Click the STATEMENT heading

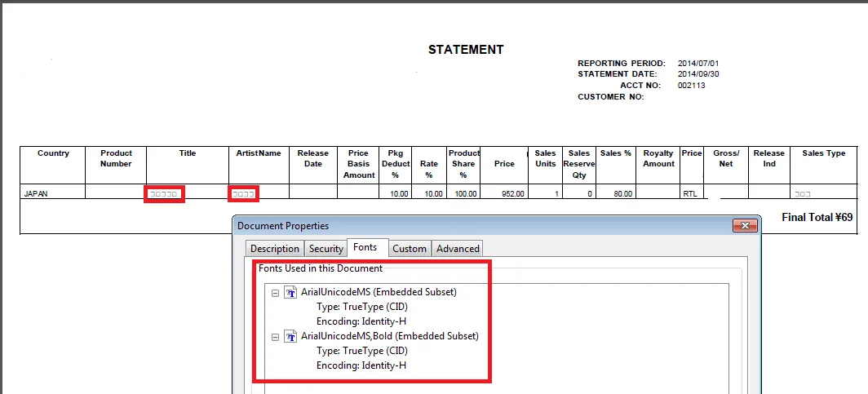(466, 50)
